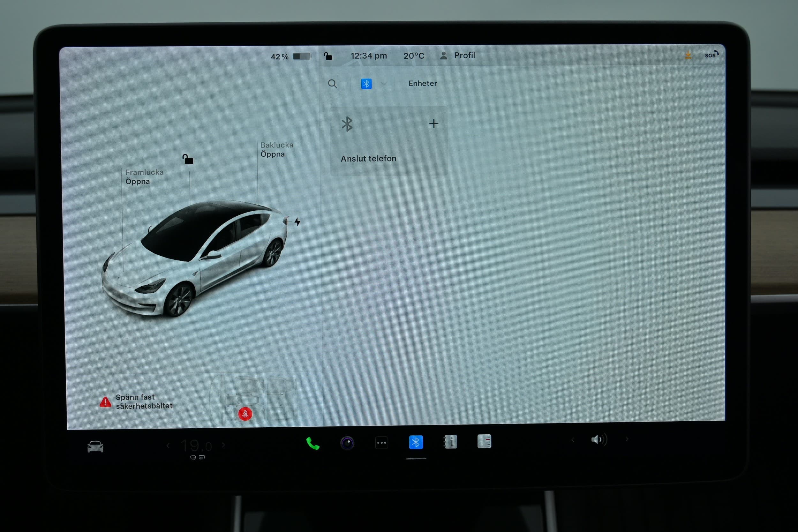798x532 pixels.
Task: Open the charge port lightning icon
Action: pyautogui.click(x=297, y=222)
